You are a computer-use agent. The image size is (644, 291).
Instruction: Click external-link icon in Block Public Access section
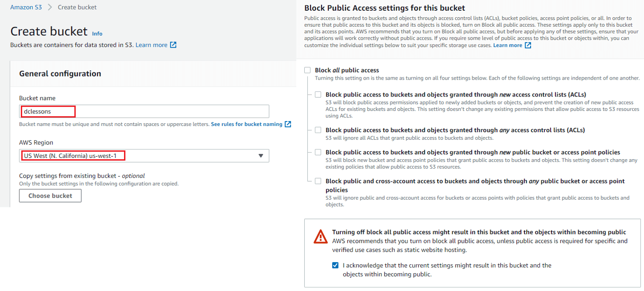pyautogui.click(x=528, y=45)
